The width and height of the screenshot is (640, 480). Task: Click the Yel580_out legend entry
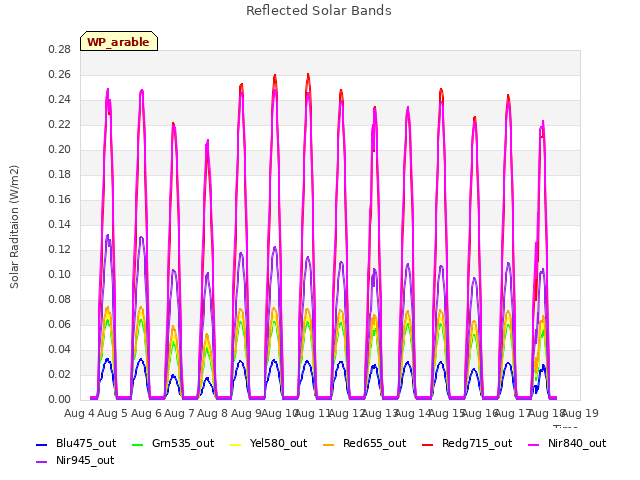[269, 443]
